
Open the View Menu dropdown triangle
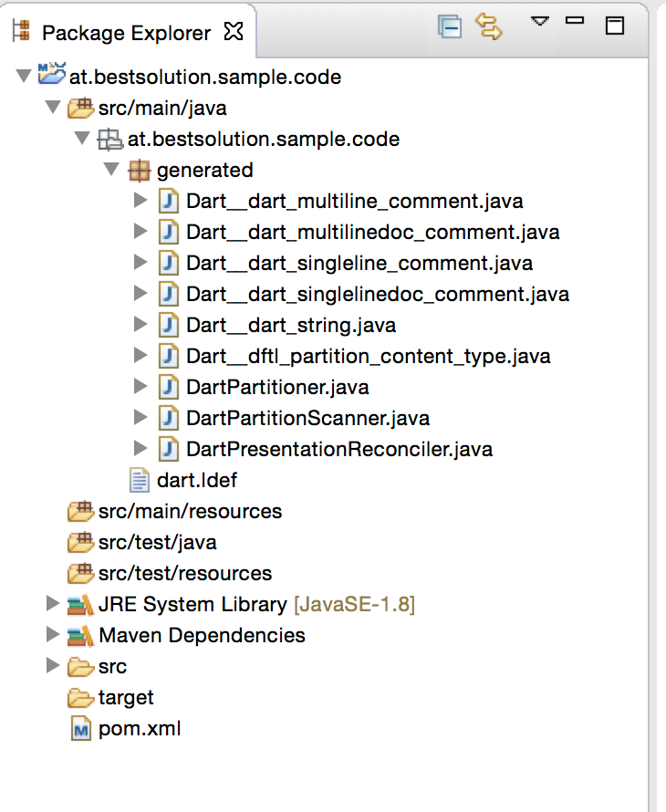coord(539,21)
